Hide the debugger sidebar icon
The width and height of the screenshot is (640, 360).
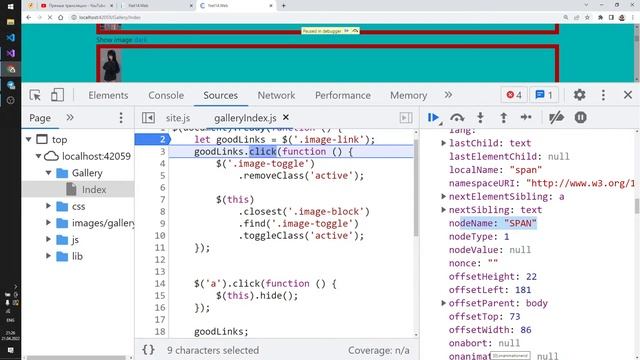(406, 118)
